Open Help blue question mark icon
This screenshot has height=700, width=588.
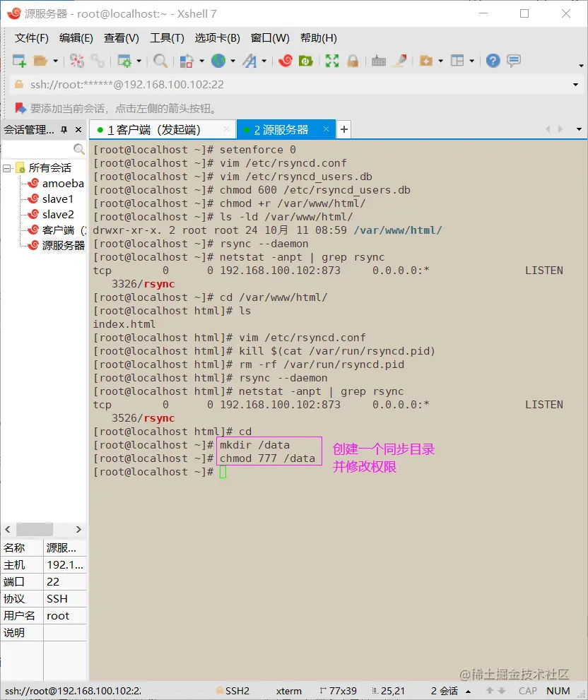493,61
